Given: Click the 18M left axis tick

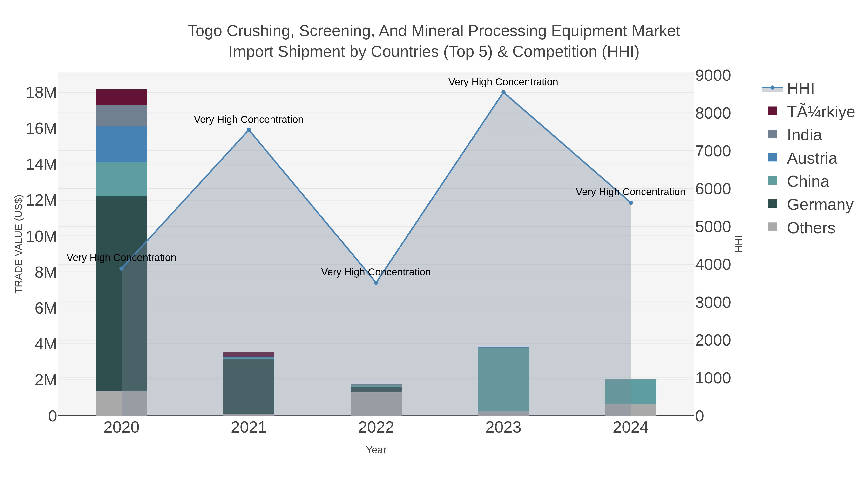Looking at the screenshot, I should pos(41,93).
